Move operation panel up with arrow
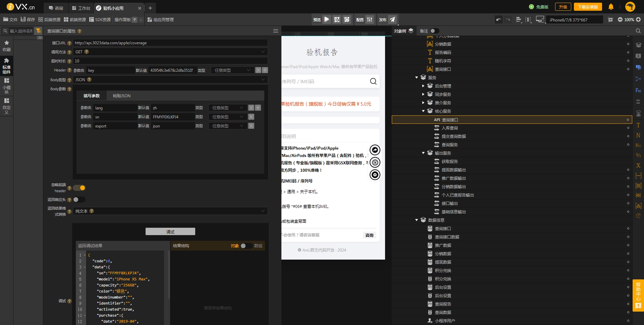This screenshot has width=644, height=325. tap(135, 20)
